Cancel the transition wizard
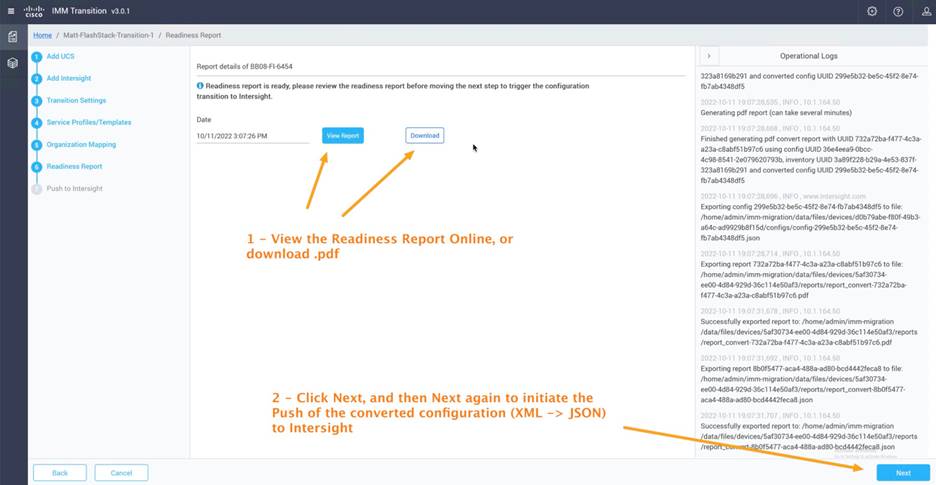 tap(121, 473)
